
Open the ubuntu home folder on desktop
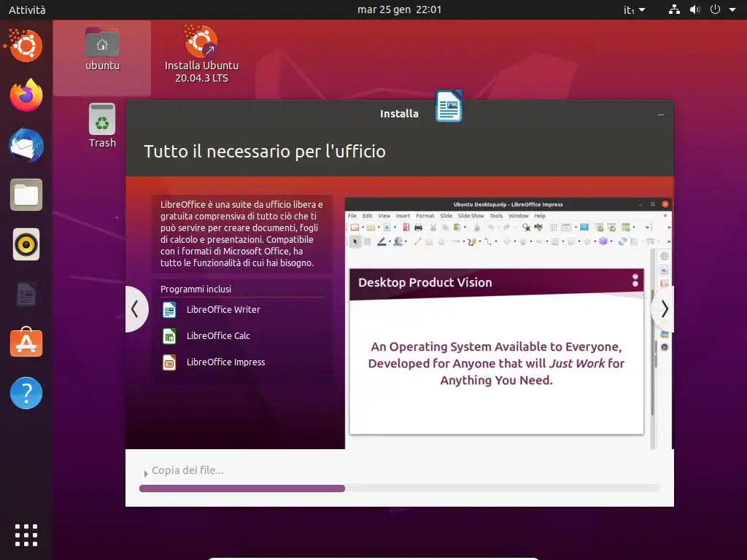(x=102, y=50)
